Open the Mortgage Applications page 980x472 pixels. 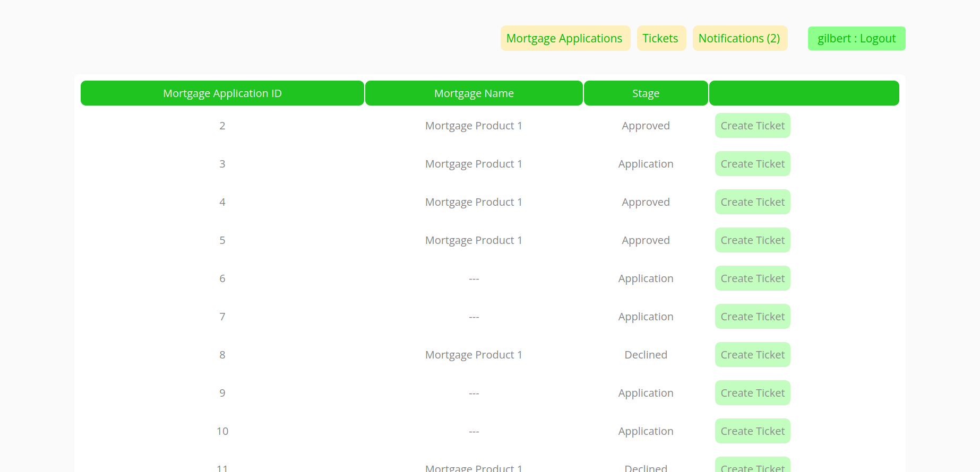[x=565, y=38]
